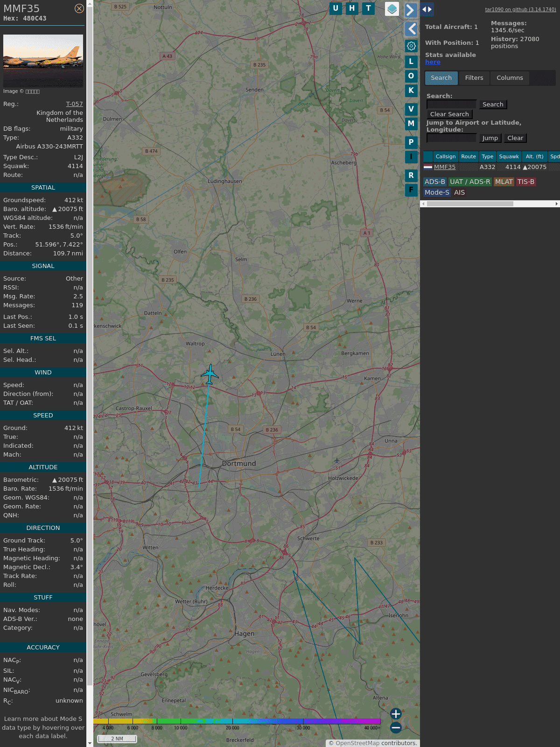
Task: Open the T-057 registration link
Action: (x=74, y=104)
